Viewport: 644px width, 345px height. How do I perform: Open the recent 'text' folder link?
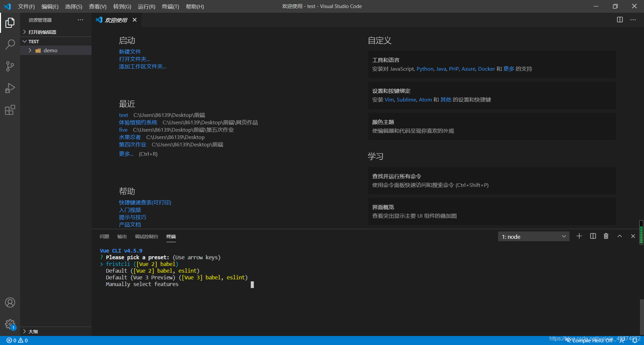(x=123, y=115)
